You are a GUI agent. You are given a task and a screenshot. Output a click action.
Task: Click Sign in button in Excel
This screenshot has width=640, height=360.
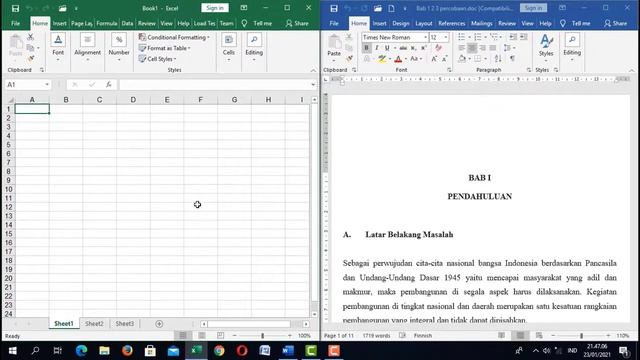coord(215,8)
